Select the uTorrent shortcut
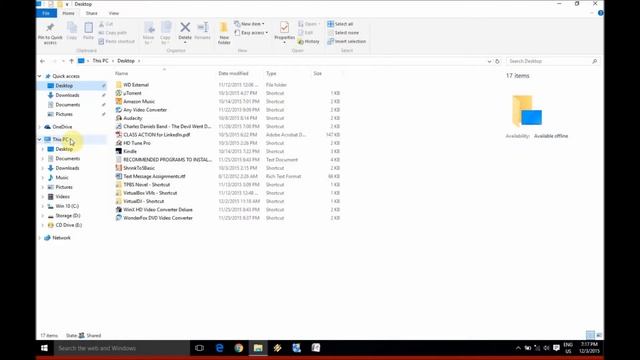This screenshot has height=360, width=640. (x=132, y=93)
